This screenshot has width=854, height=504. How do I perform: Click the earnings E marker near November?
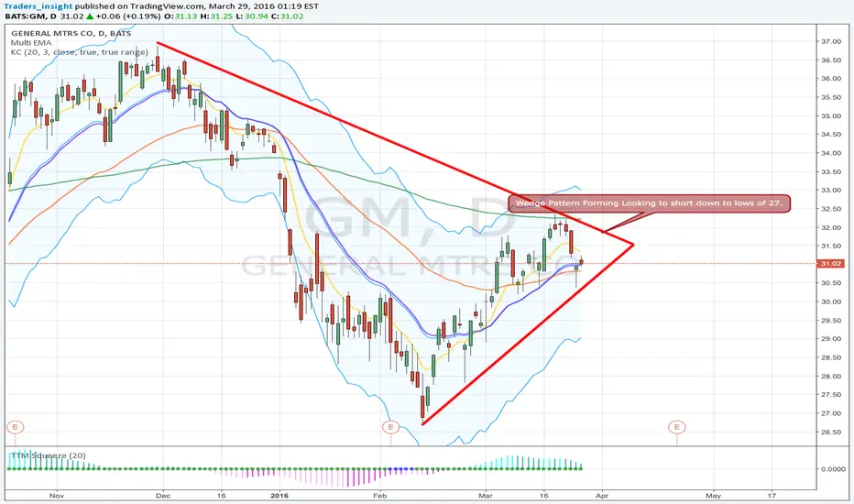pyautogui.click(x=16, y=427)
